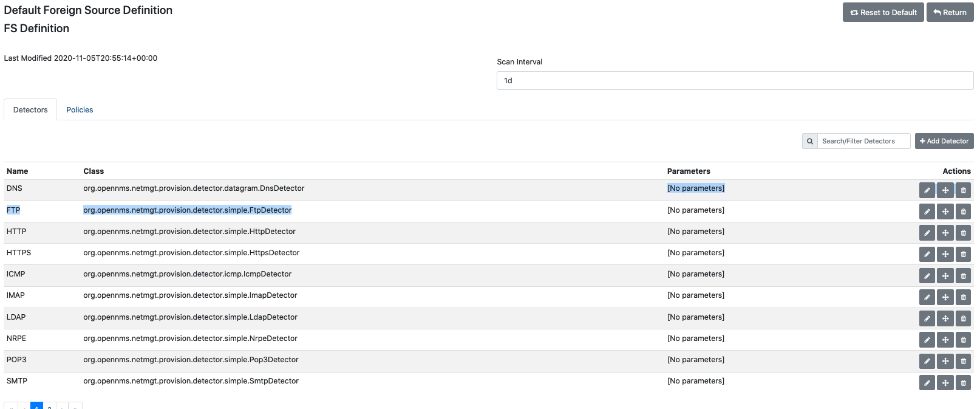980x409 pixels.
Task: Click the search magnifier icon
Action: pyautogui.click(x=809, y=141)
